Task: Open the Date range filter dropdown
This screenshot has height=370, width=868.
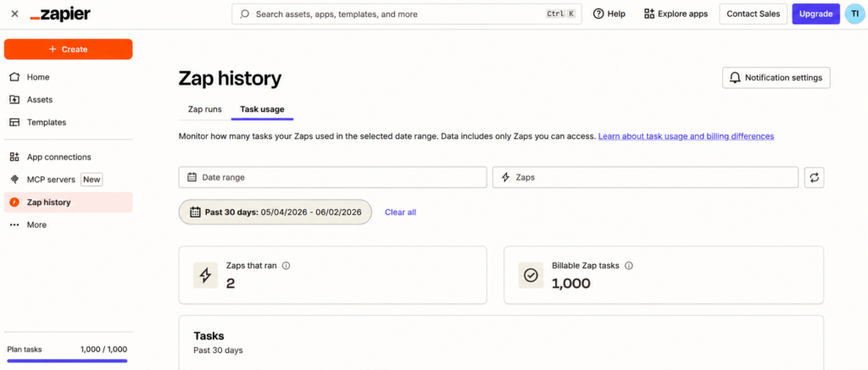Action: point(332,178)
